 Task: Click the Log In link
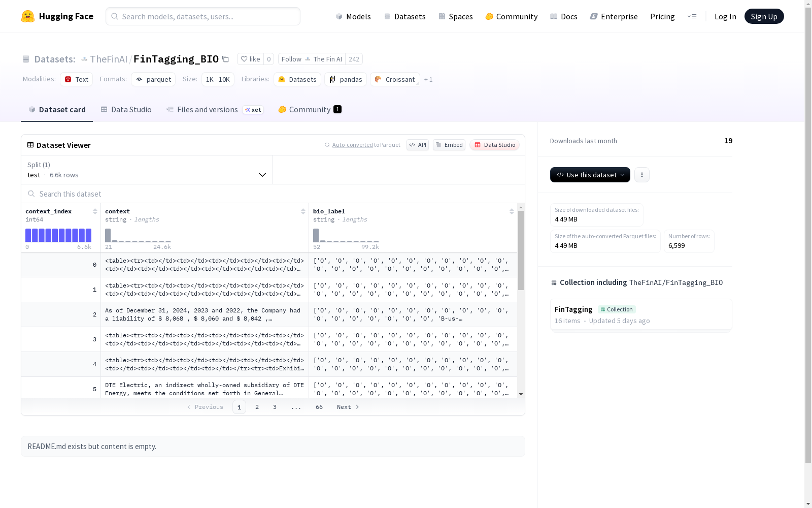coord(725,17)
